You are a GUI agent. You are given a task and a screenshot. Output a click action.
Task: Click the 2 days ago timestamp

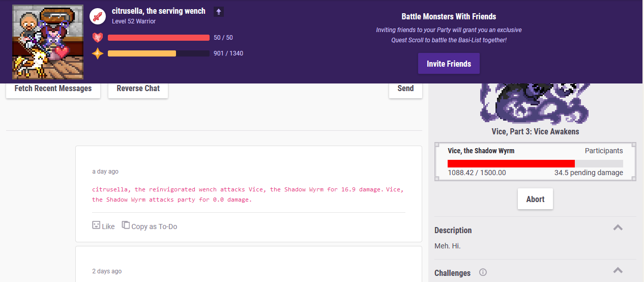click(x=107, y=271)
